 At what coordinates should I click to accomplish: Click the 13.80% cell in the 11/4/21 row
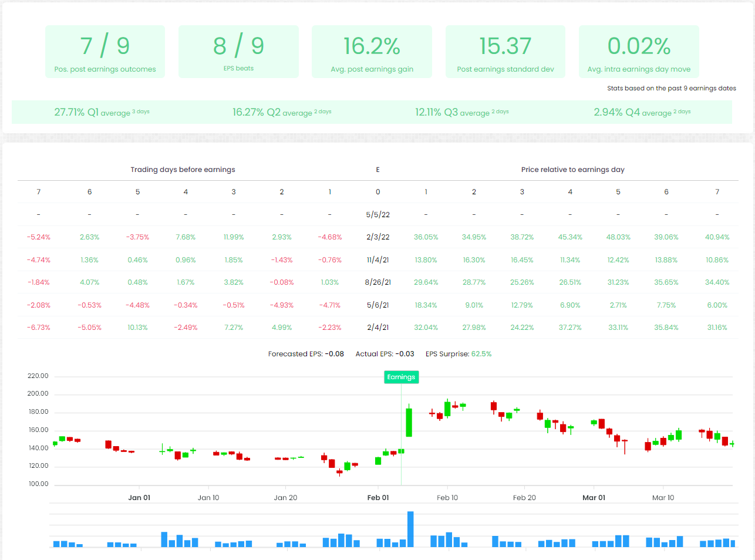(426, 259)
